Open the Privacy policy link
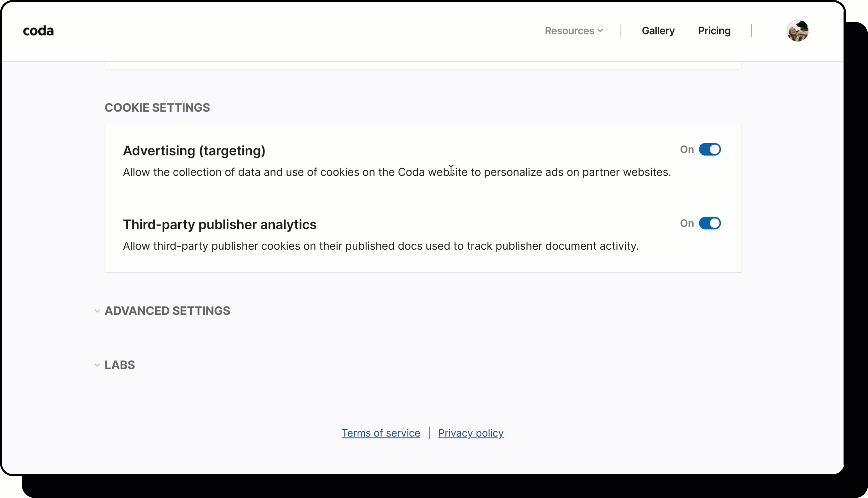This screenshot has height=498, width=868. (470, 433)
